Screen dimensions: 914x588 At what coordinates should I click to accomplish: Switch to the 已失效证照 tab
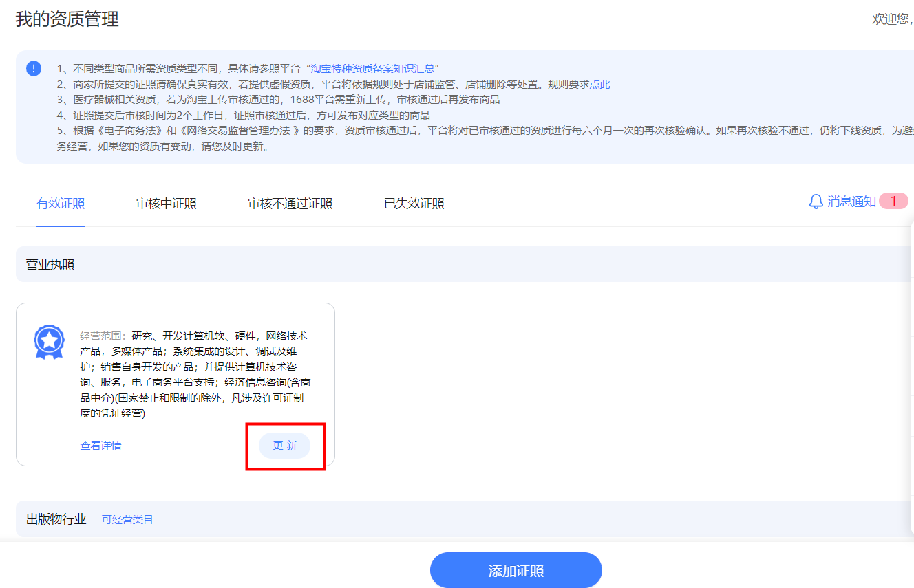pyautogui.click(x=414, y=204)
